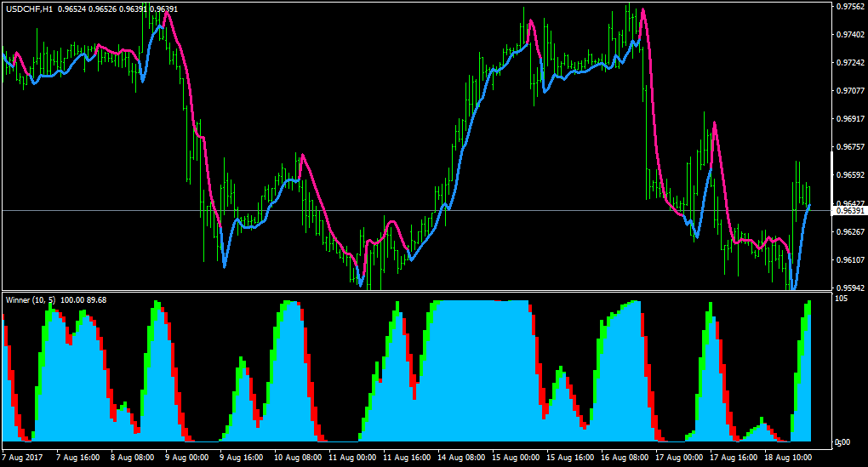Select the 18 Aug 10:00 time label
Viewport: 868px width, 467px height.
click(787, 457)
